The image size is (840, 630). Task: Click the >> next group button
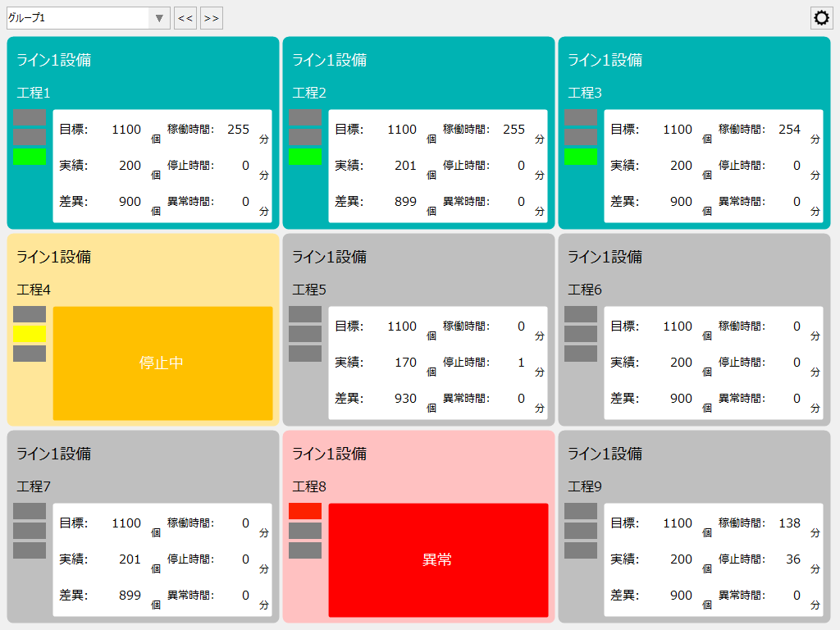tap(211, 17)
